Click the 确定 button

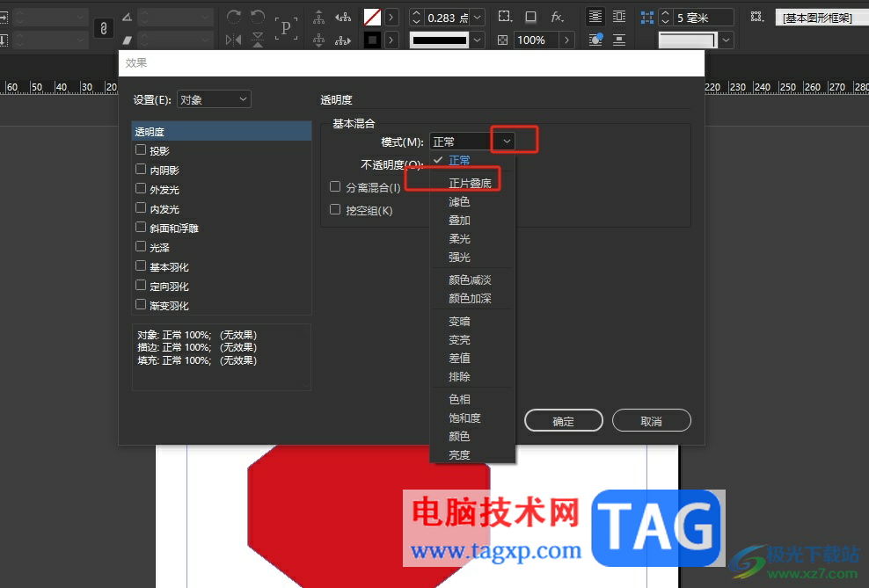click(x=564, y=421)
